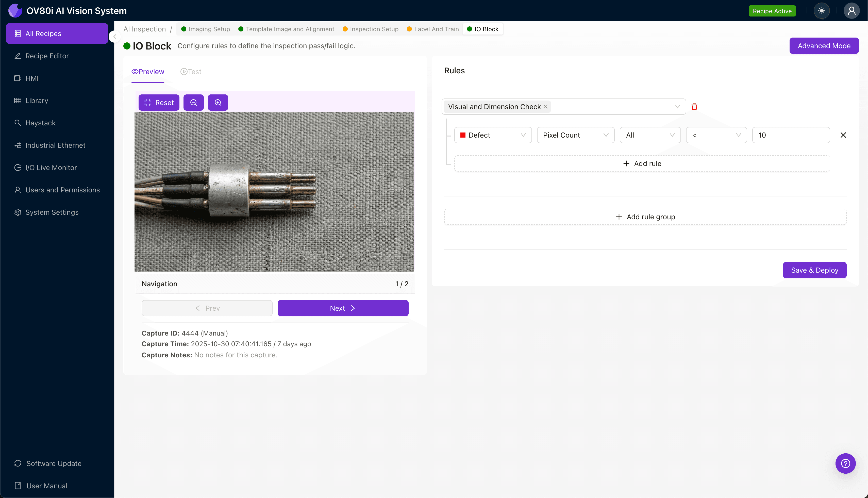Open Library in the sidebar
The width and height of the screenshot is (868, 498).
tap(57, 101)
